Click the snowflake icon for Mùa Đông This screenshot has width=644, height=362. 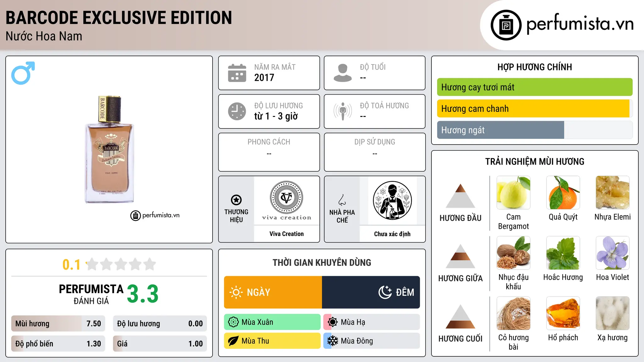tap(333, 341)
